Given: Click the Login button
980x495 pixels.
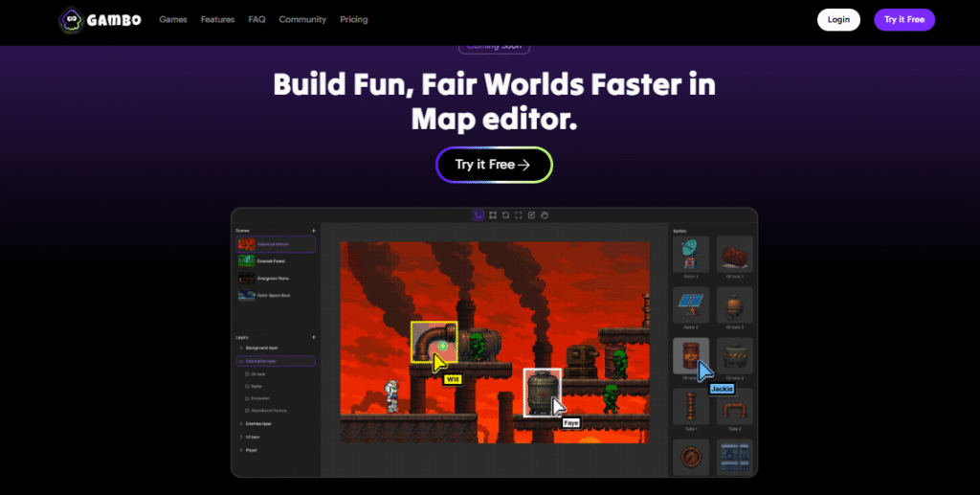Looking at the screenshot, I should [x=838, y=19].
